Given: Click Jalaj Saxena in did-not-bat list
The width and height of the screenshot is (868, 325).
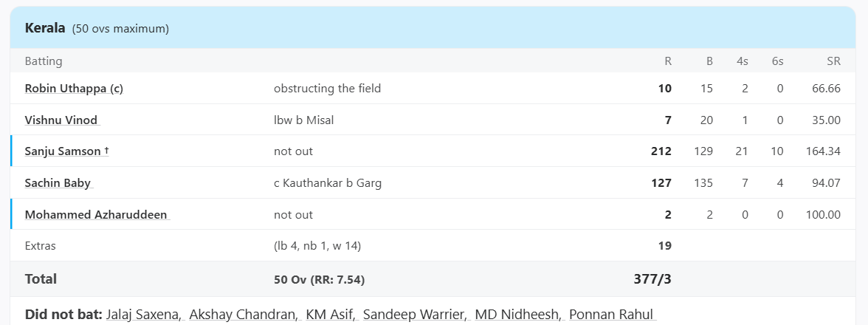Looking at the screenshot, I should 143,315.
